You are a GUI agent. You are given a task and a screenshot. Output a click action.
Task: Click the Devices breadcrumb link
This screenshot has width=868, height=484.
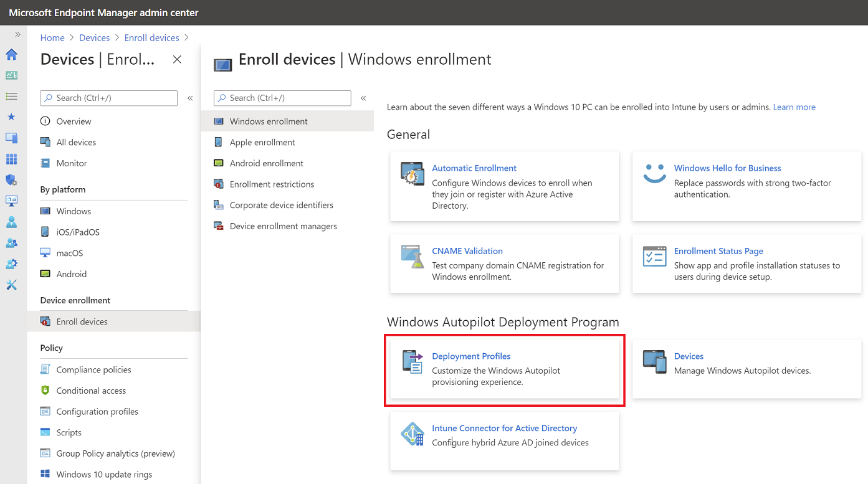[x=94, y=38]
